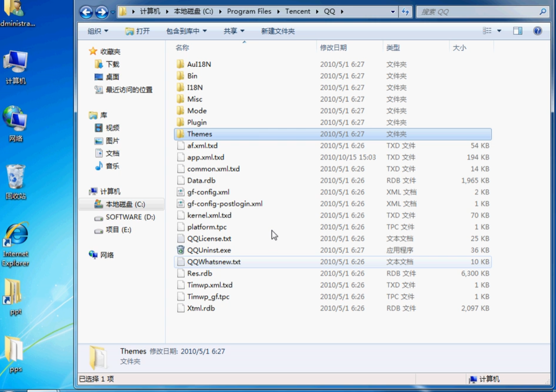Viewport: 556px width, 392px height.
Task: Click the ppt desktop shortcut icon
Action: pos(13,291)
